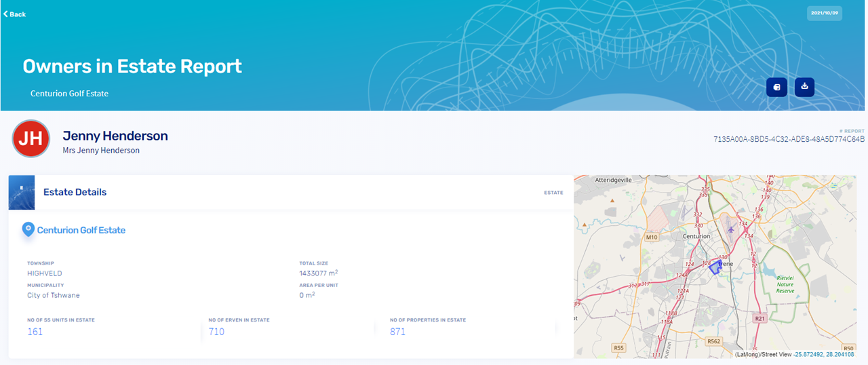
Task: Click the M10 road marker on map
Action: 652,237
